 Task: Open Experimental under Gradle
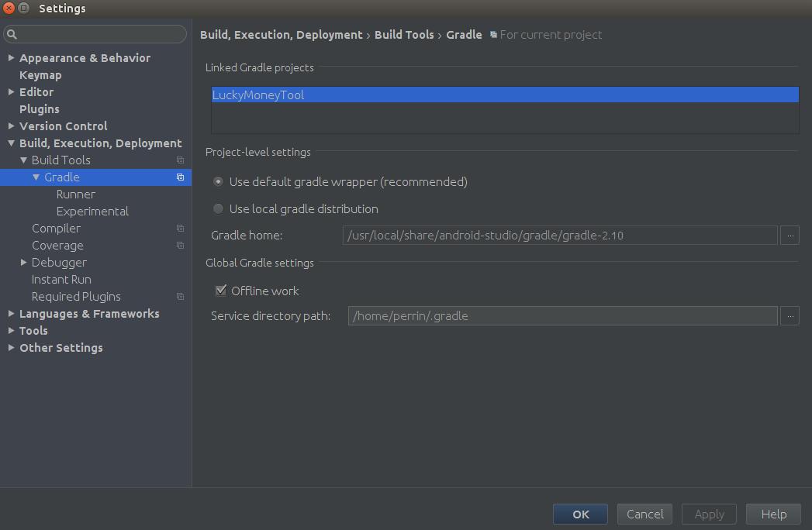(92, 212)
